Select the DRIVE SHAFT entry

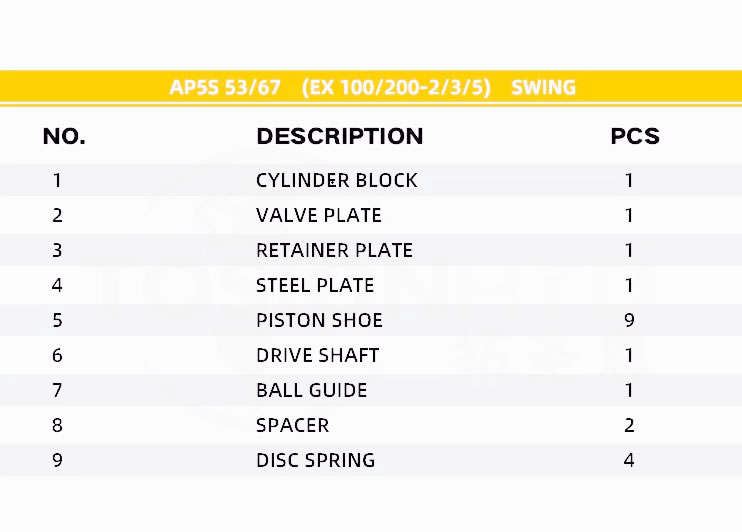[x=318, y=356]
